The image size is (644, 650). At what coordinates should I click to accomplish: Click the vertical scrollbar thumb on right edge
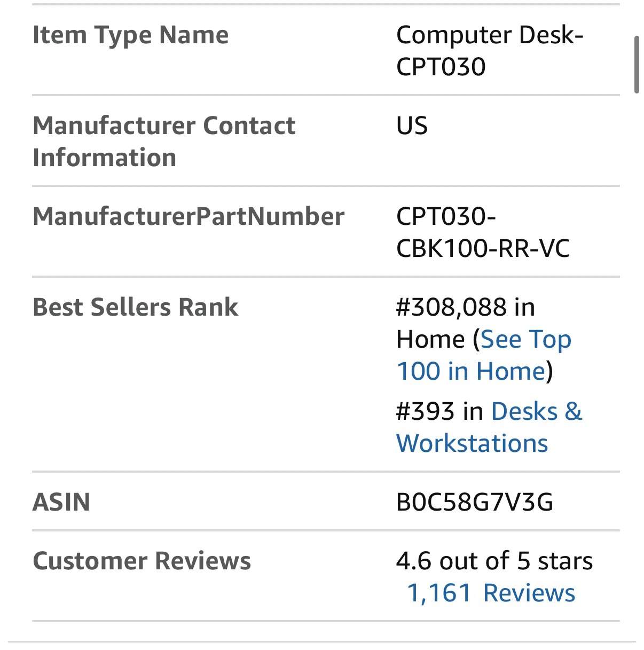(637, 65)
